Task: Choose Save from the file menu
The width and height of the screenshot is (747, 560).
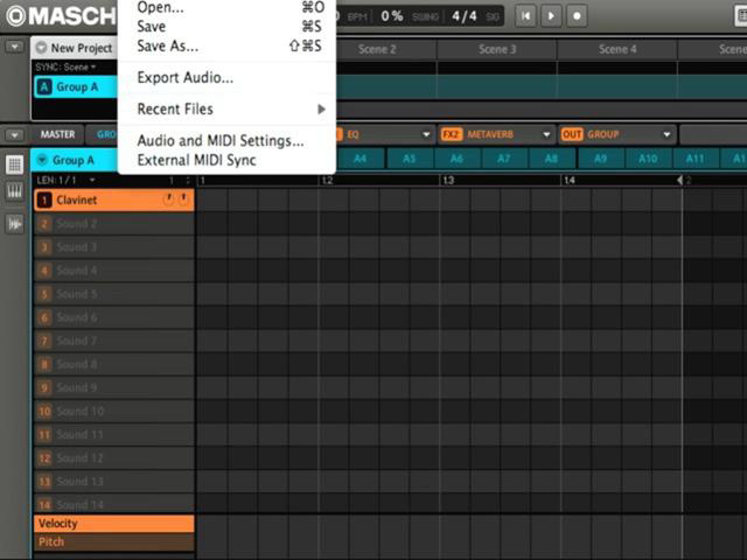Action: [227, 26]
